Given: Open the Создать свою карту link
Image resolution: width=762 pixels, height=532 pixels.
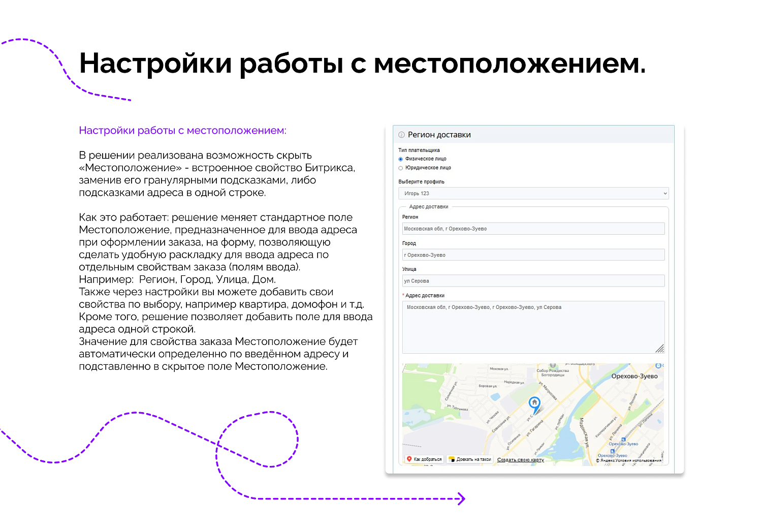Looking at the screenshot, I should [521, 459].
